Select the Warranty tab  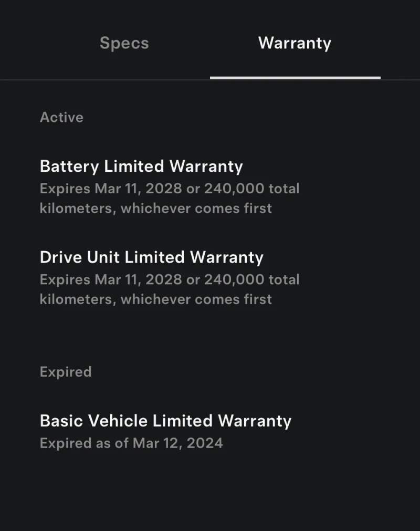295,43
